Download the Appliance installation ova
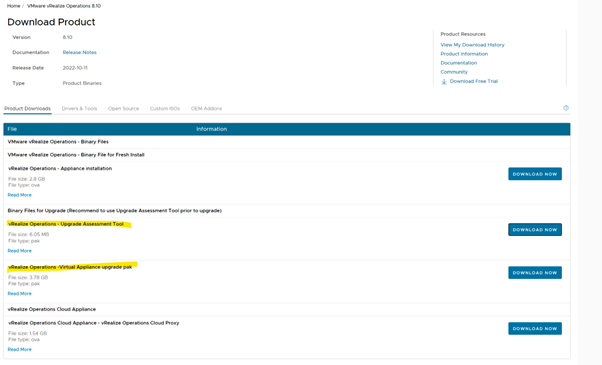The height and width of the screenshot is (365, 602). pos(535,174)
